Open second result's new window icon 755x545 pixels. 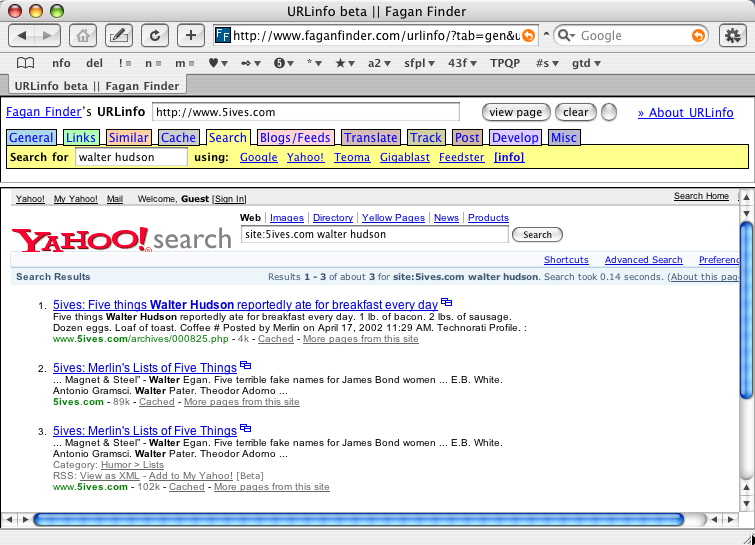[246, 365]
